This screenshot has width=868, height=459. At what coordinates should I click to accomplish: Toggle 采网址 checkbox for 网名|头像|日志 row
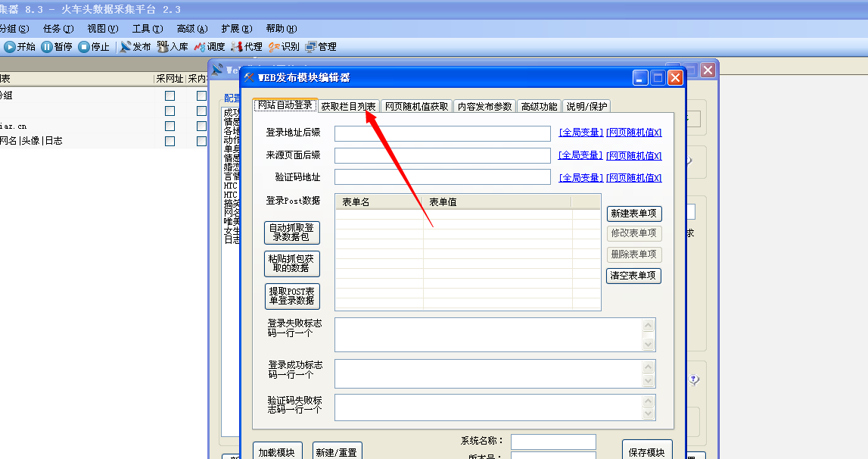(170, 141)
